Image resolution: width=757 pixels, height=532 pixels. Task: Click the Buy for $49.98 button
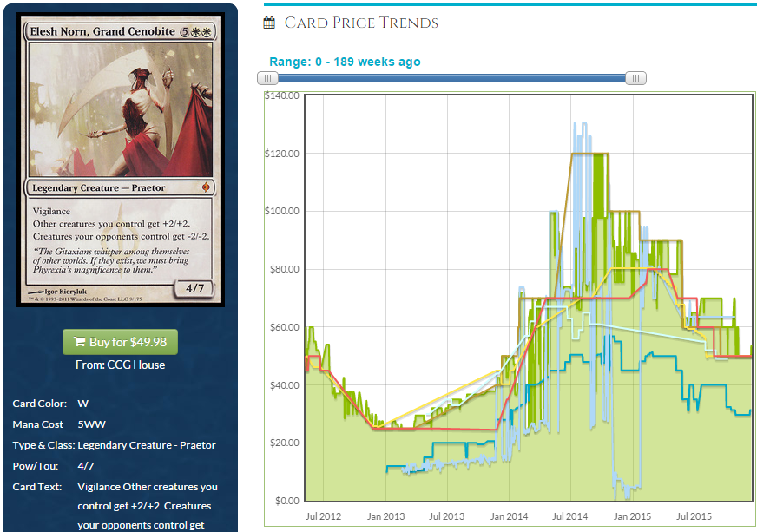(x=120, y=342)
